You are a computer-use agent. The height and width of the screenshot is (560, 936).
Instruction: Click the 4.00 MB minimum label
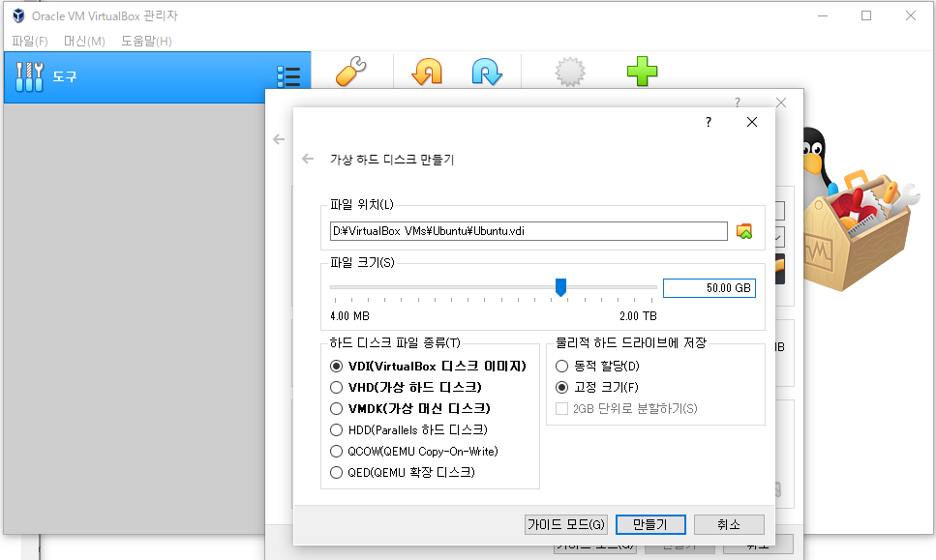pyautogui.click(x=349, y=316)
